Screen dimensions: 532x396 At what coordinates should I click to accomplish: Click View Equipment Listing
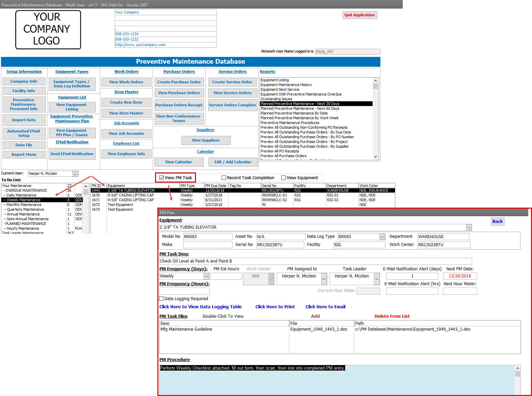72,107
